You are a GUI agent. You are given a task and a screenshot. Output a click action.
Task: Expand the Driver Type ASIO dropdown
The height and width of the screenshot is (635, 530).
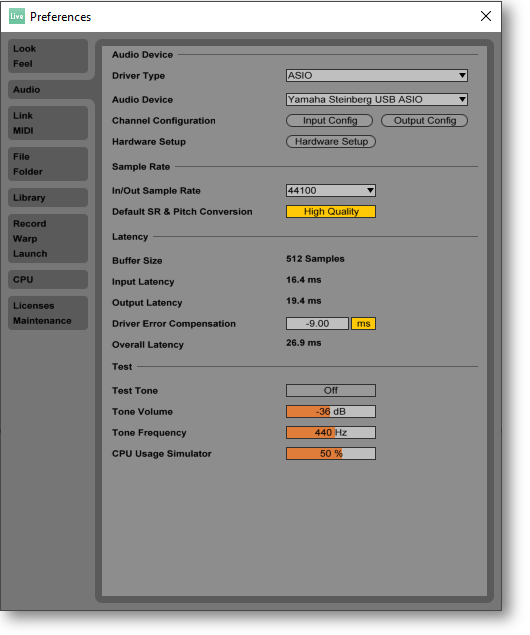(x=377, y=75)
